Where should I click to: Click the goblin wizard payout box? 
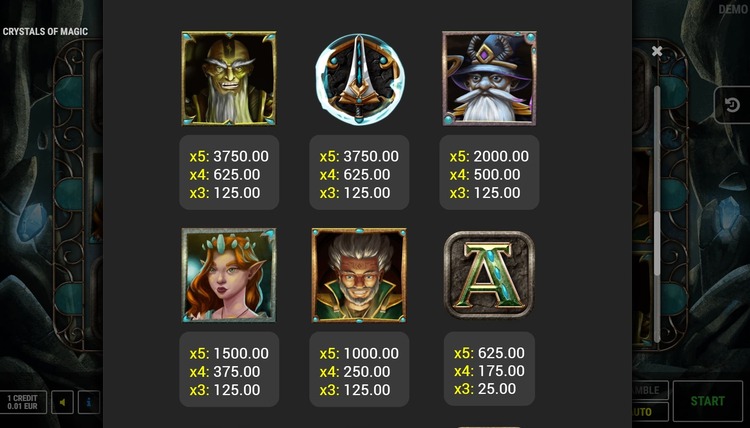coord(229,173)
